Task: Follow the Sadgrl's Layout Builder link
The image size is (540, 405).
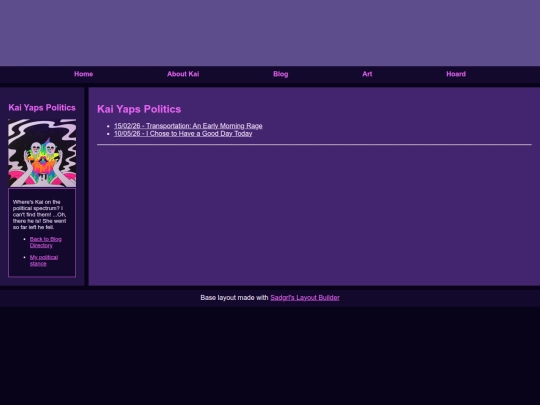Action: click(305, 298)
